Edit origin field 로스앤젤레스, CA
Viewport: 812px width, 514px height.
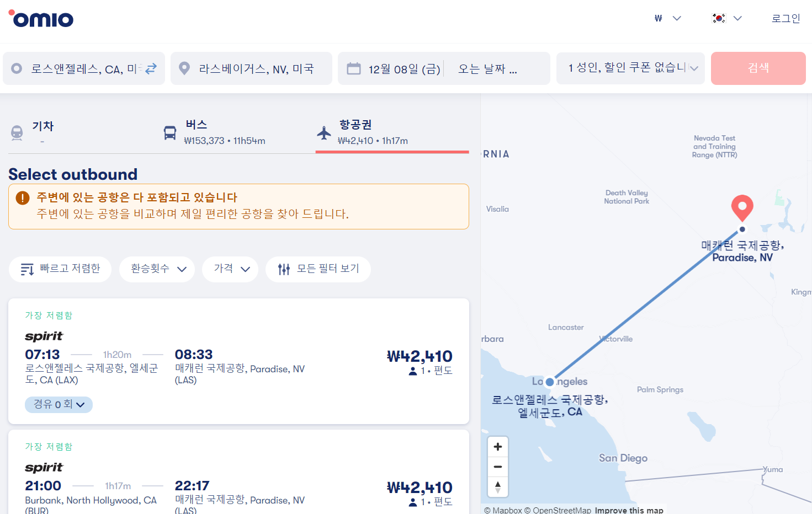(x=84, y=68)
